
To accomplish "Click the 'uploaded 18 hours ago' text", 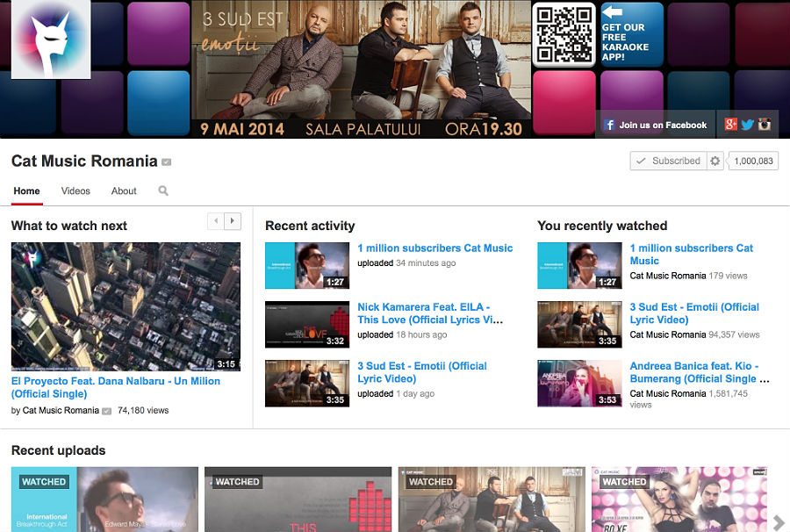I will click(402, 335).
